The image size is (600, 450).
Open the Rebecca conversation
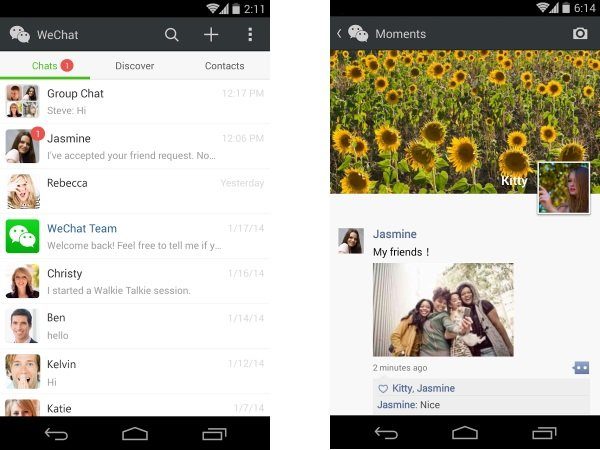point(135,191)
